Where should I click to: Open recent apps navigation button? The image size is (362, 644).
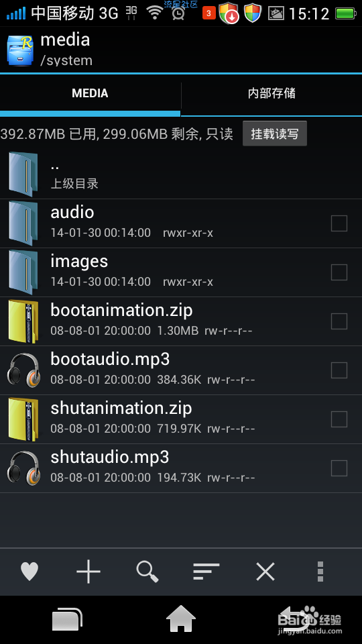pos(67,619)
